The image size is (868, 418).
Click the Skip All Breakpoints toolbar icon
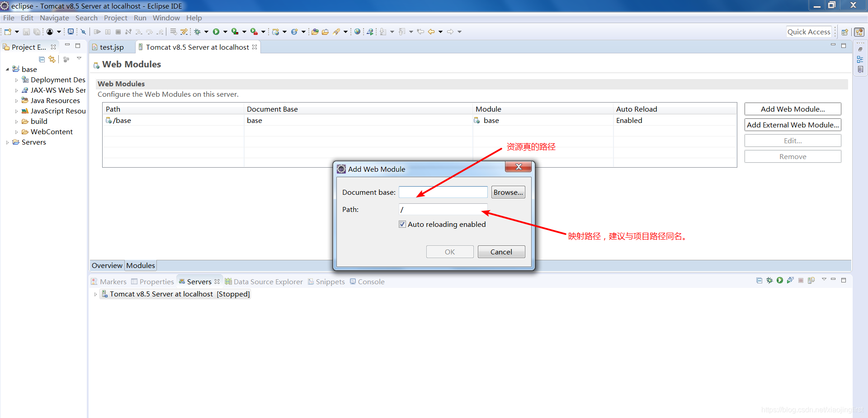point(83,32)
